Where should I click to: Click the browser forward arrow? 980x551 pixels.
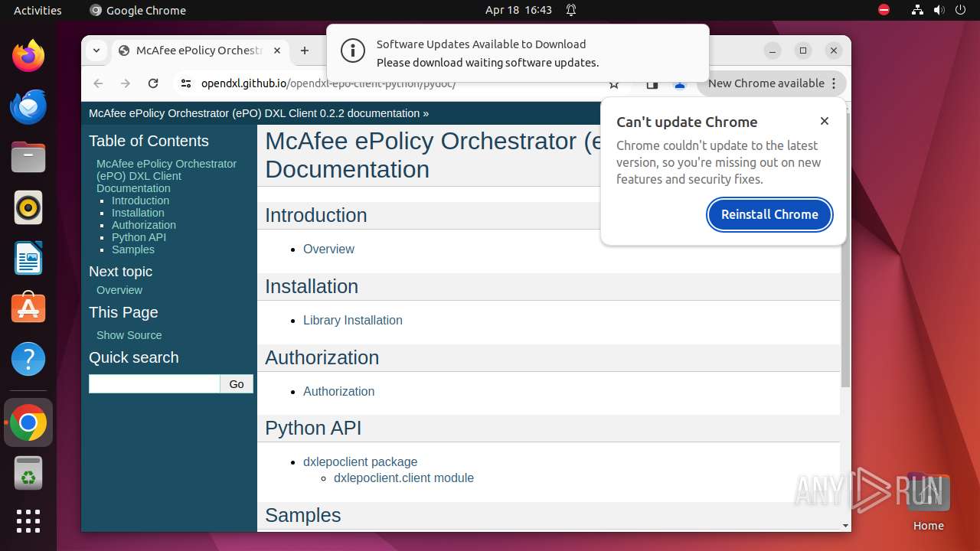(126, 83)
